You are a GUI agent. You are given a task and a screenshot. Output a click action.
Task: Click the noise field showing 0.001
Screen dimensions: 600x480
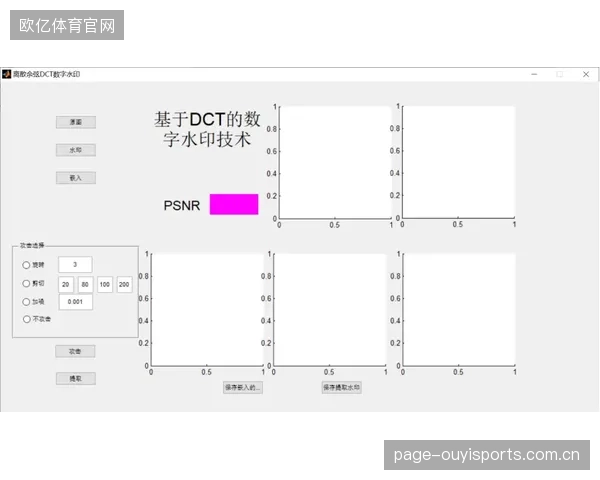(75, 302)
